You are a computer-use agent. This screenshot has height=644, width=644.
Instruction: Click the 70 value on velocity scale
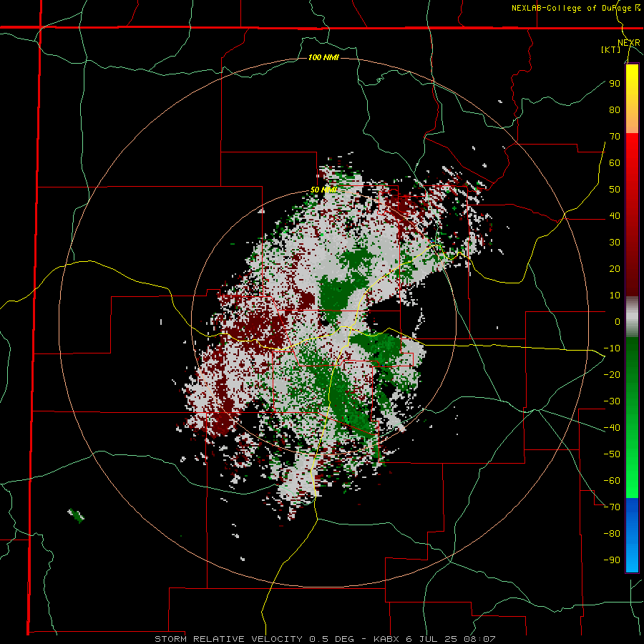615,137
